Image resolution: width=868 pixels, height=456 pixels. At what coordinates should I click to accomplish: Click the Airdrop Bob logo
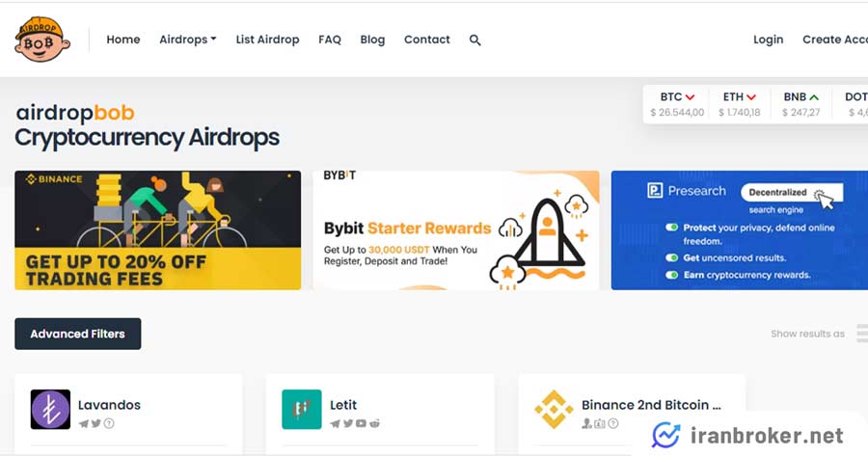click(x=42, y=40)
